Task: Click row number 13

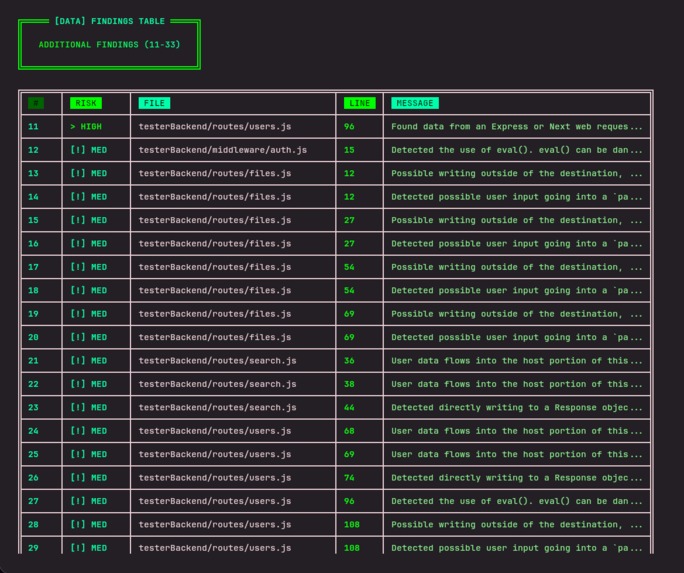Action: 33,173
